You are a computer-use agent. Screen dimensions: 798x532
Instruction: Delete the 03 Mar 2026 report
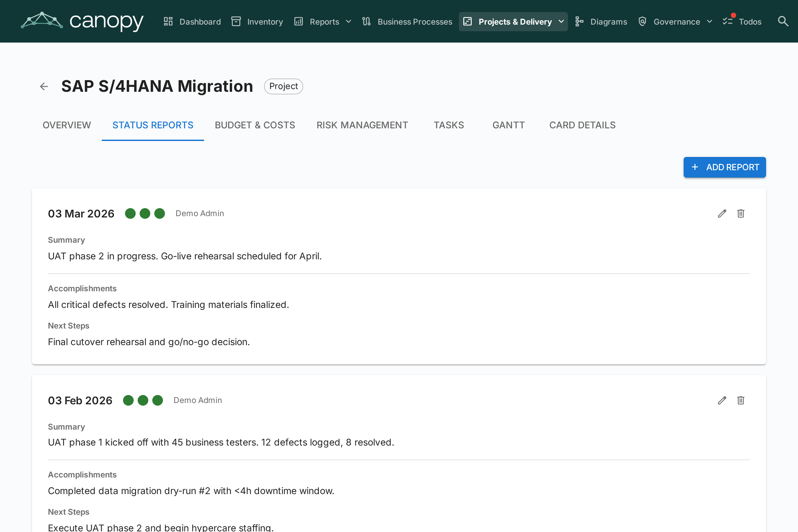click(x=741, y=213)
